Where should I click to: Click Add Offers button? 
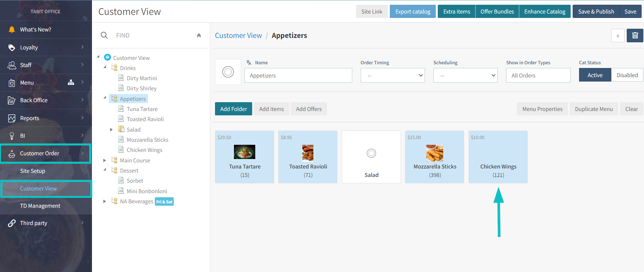point(309,109)
